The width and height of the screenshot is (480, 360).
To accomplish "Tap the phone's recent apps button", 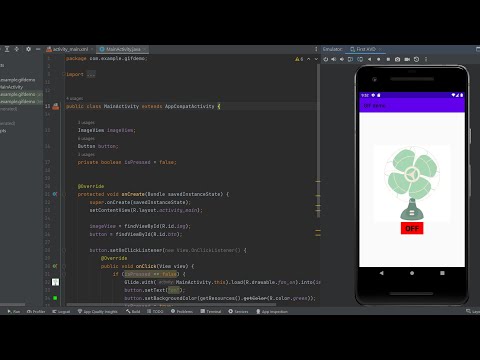I will pos(442,273).
